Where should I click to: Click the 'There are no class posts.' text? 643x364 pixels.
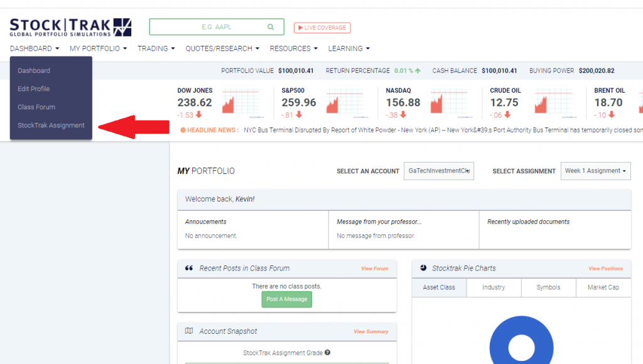tap(286, 286)
